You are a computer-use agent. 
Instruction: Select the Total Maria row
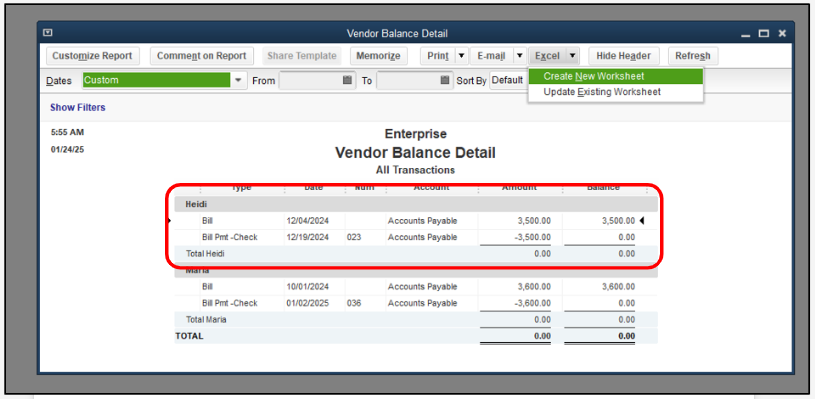tap(416, 320)
